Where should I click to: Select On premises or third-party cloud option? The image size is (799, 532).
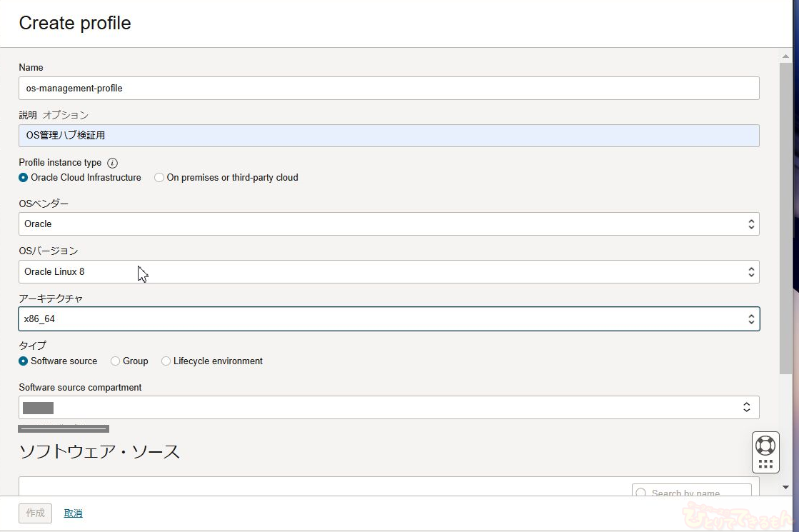point(159,178)
